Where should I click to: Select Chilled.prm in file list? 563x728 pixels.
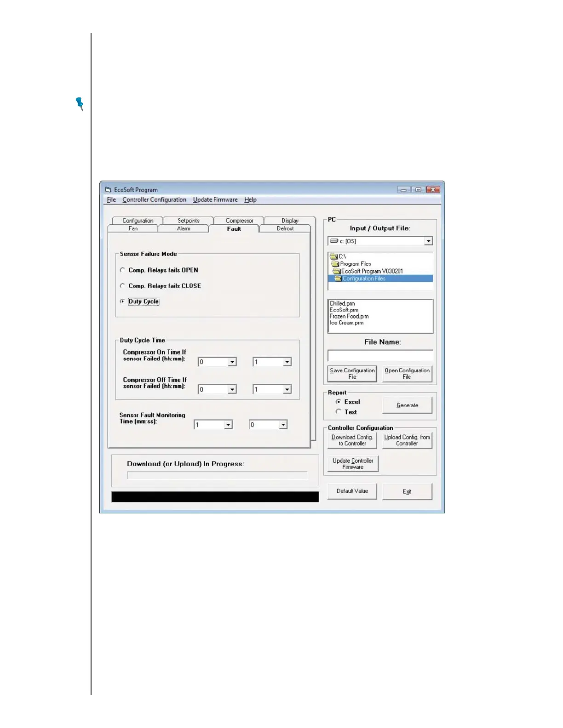(x=342, y=303)
